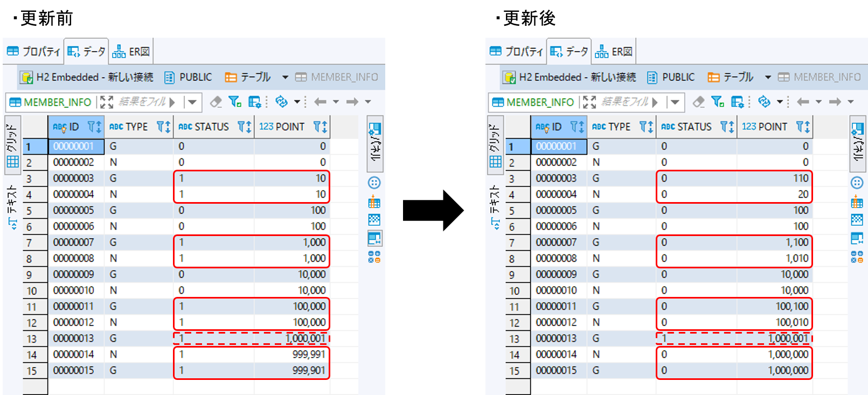Click back arrow in 更新後 panel toolbar
This screenshot has width=868, height=395.
pos(803,102)
